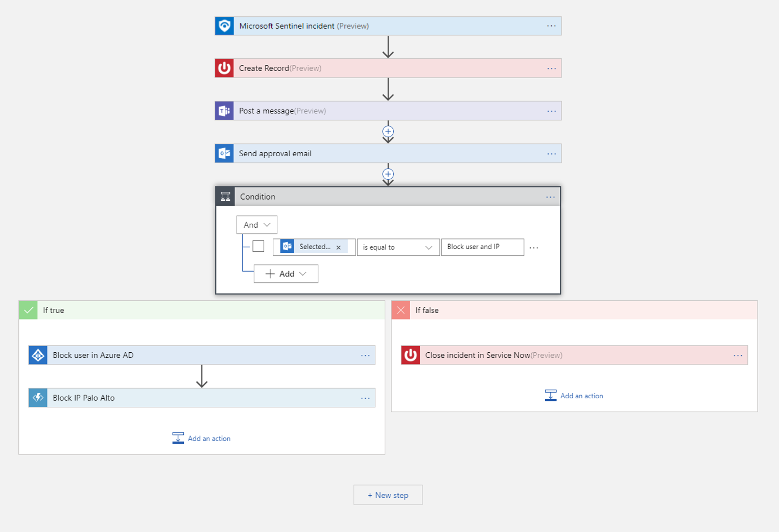Open the Microsoft Sentinel incident ellipsis menu
The image size is (779, 532).
point(551,26)
